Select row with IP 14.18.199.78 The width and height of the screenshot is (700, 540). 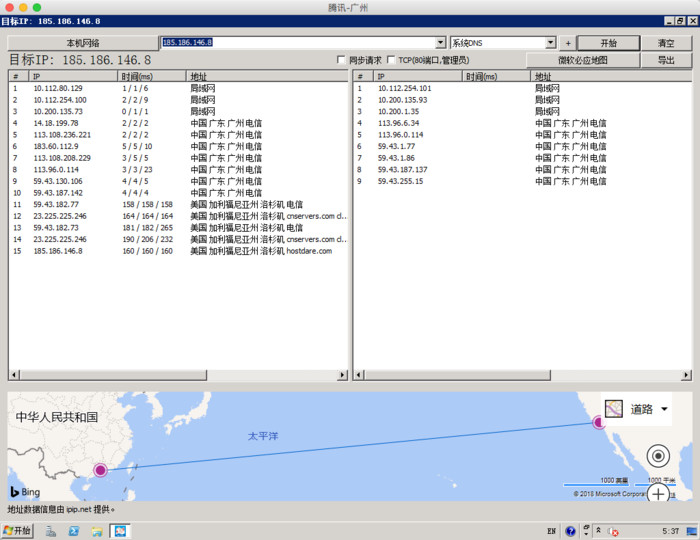pyautogui.click(x=178, y=123)
